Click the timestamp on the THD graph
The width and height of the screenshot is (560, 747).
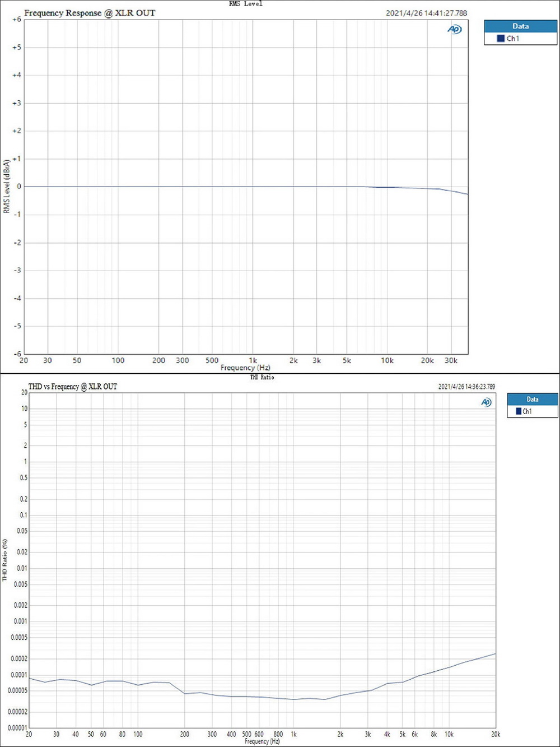tap(466, 387)
